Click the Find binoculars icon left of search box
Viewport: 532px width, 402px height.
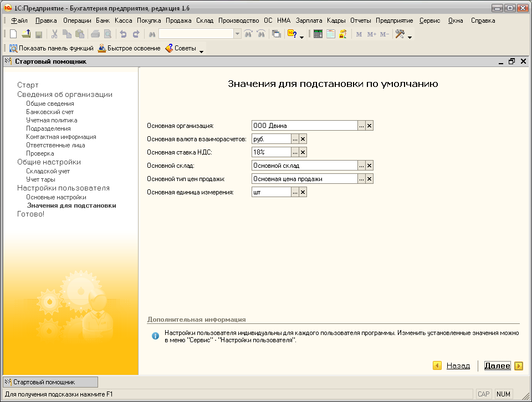[x=152, y=34]
